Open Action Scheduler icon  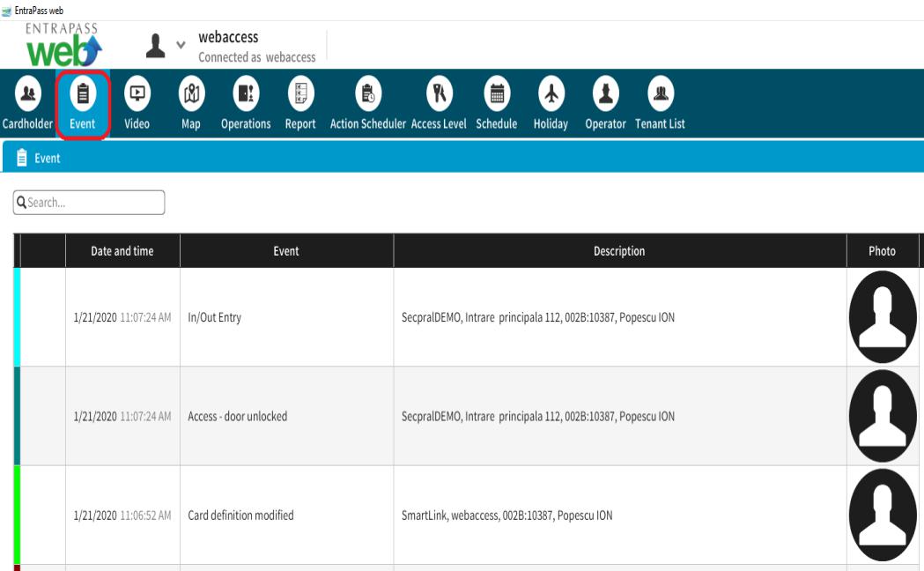pos(368,93)
